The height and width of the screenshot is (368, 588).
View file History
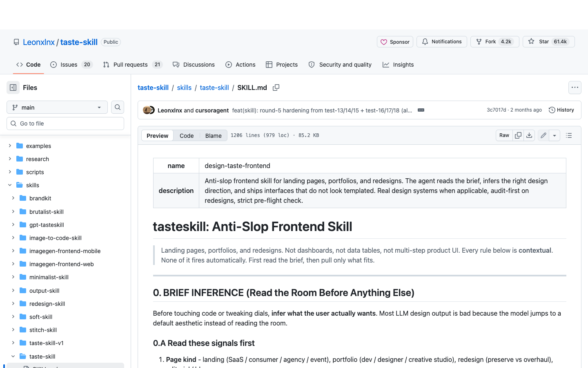tap(561, 110)
